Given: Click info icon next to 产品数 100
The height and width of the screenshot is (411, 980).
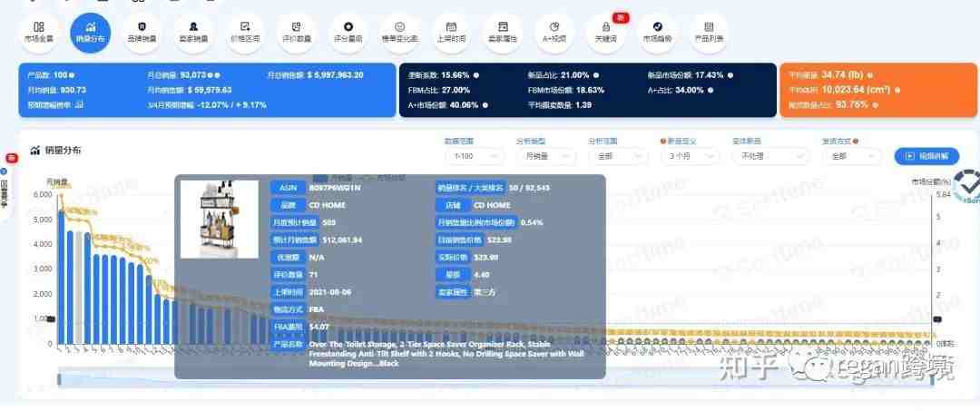Looking at the screenshot, I should [72, 75].
